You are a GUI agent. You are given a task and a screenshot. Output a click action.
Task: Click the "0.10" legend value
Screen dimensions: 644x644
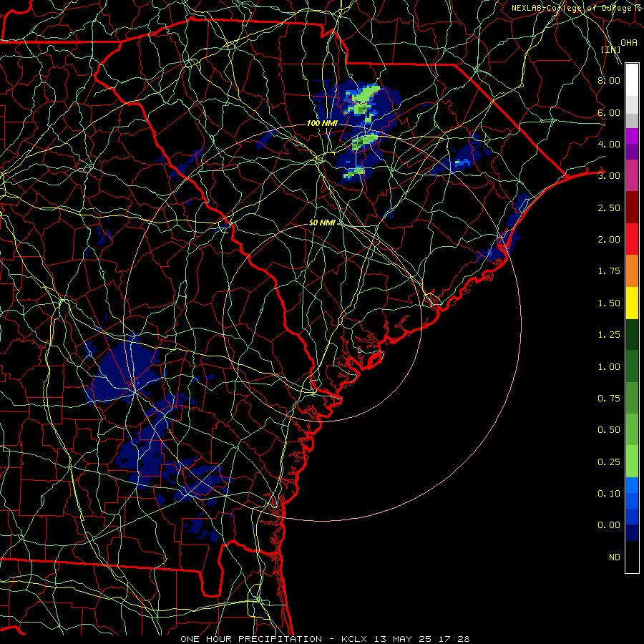609,494
